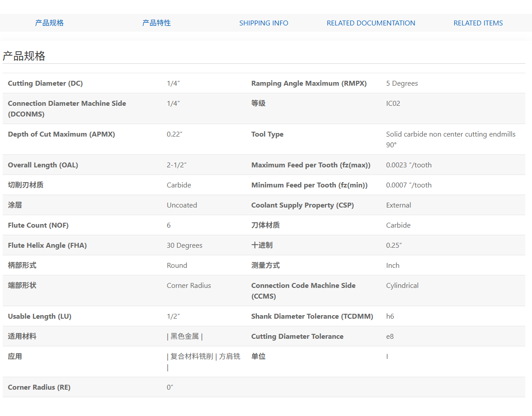Image resolution: width=532 pixels, height=416 pixels.
Task: Click Coolant Supply Property (CSP) label
Action: (x=302, y=205)
